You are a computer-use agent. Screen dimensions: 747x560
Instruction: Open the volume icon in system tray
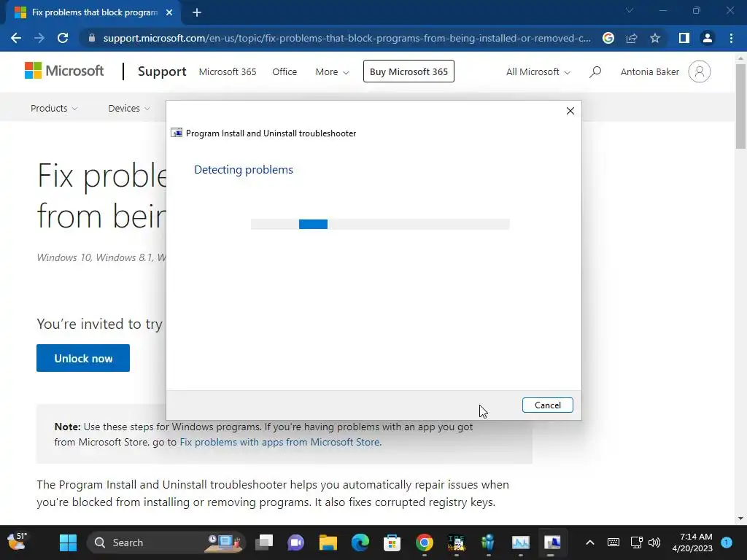coord(654,542)
